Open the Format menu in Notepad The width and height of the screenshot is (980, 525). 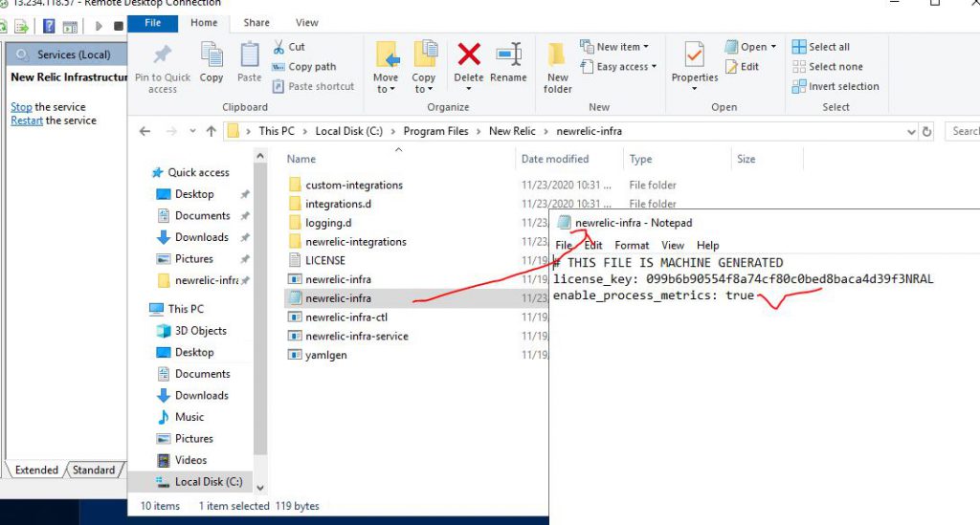[x=632, y=246]
